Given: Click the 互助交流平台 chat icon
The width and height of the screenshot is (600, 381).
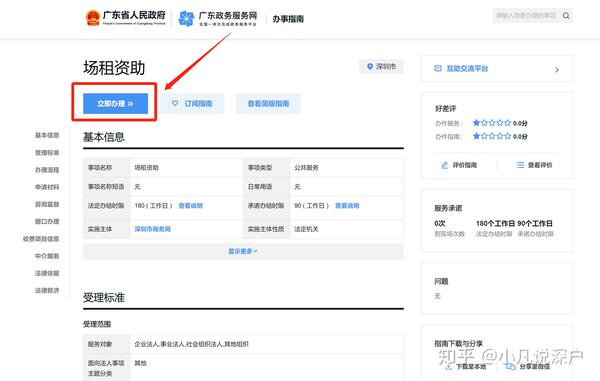Looking at the screenshot, I should coord(438,68).
